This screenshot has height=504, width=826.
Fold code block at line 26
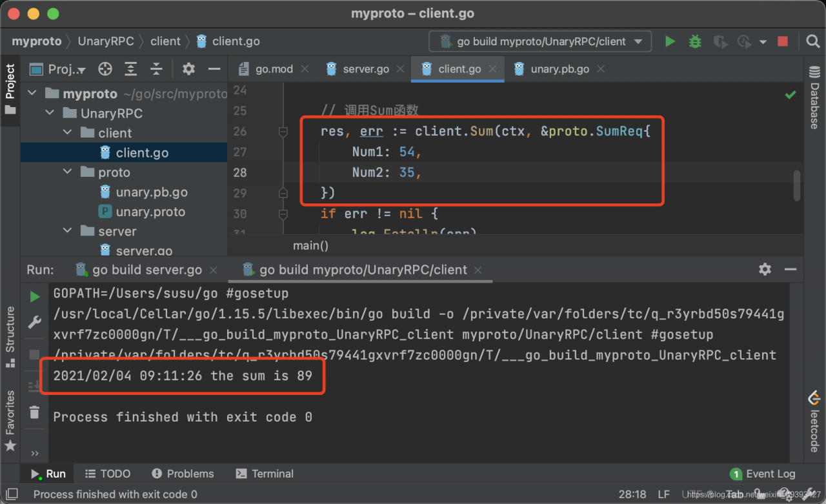pyautogui.click(x=283, y=132)
